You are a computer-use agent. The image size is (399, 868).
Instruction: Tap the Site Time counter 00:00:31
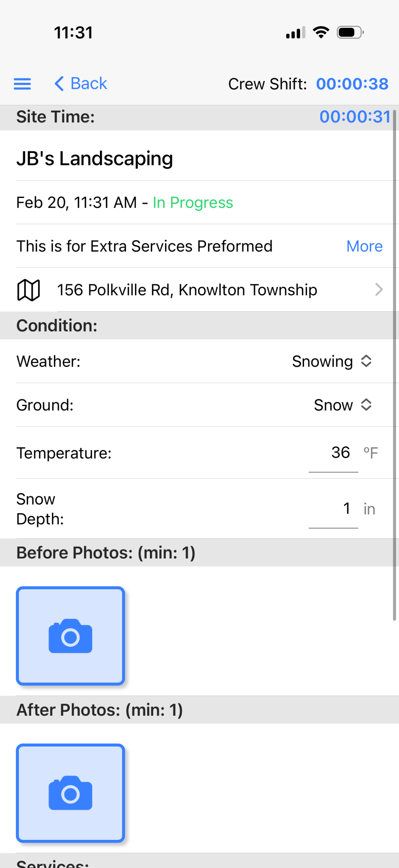pyautogui.click(x=355, y=117)
